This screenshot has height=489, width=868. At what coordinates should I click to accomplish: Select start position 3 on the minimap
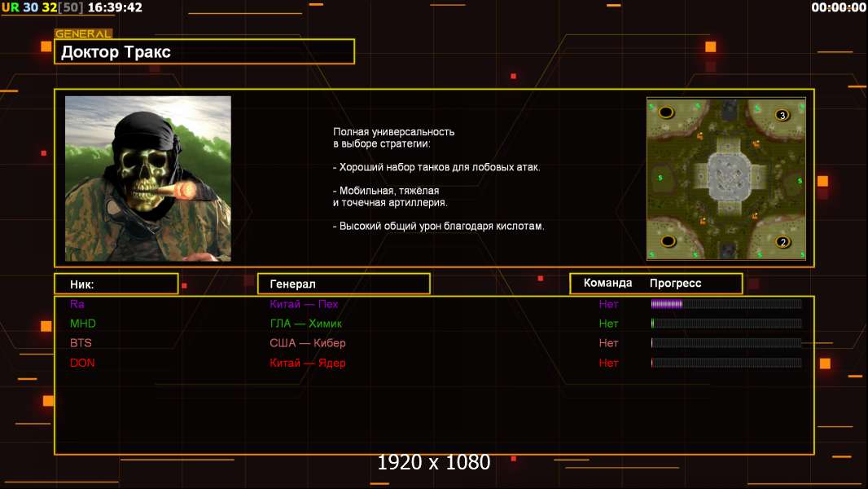pos(782,115)
